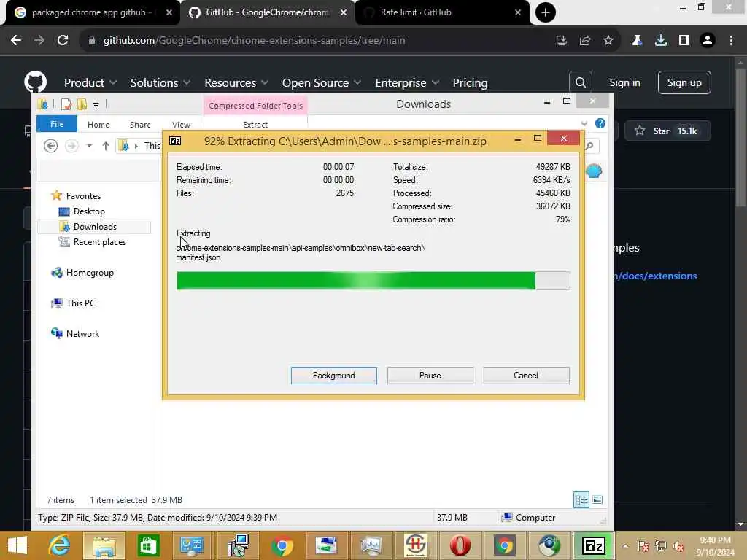Open Customize Quick Access Toolbar dropdown
747x560 pixels.
[x=96, y=104]
